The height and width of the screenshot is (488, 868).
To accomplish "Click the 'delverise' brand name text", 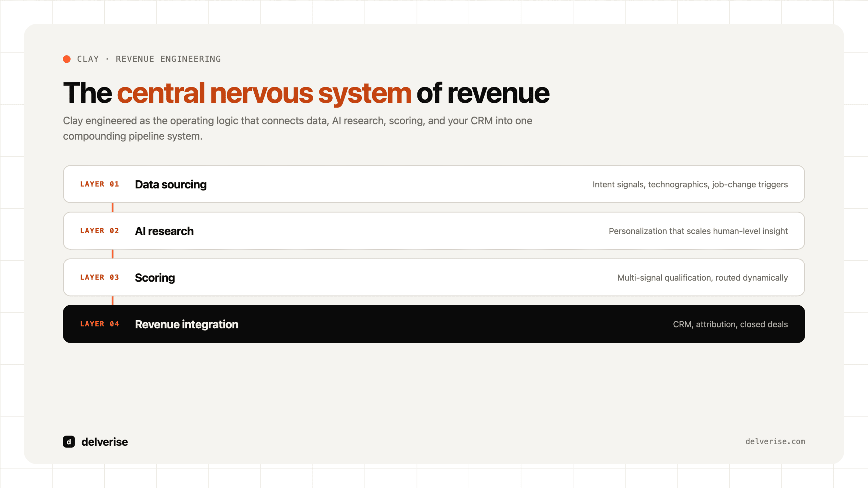I will [x=105, y=442].
